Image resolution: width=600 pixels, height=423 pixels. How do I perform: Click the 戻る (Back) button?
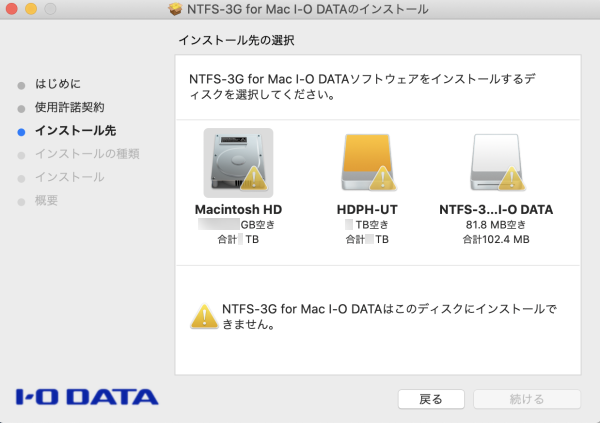431,399
